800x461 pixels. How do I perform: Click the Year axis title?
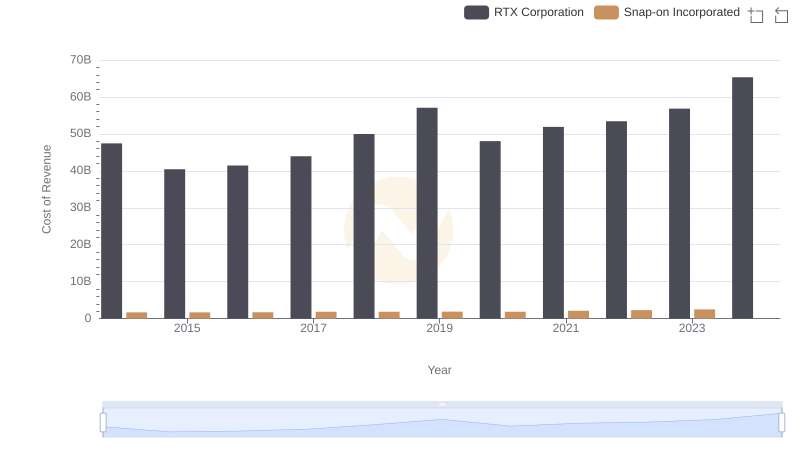pos(439,370)
